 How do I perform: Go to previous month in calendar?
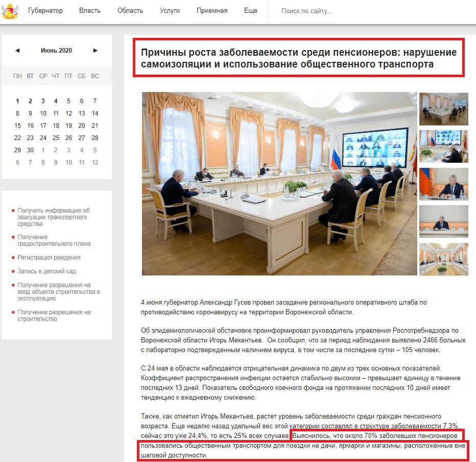pyautogui.click(x=17, y=51)
